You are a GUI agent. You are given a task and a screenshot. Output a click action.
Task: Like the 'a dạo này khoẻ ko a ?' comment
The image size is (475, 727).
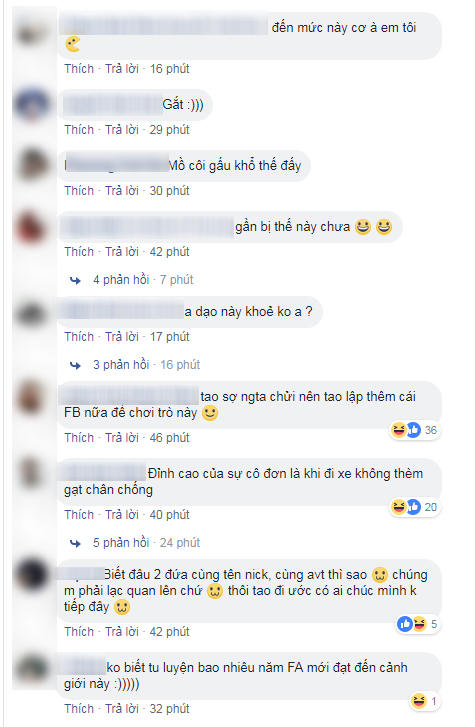click(79, 337)
